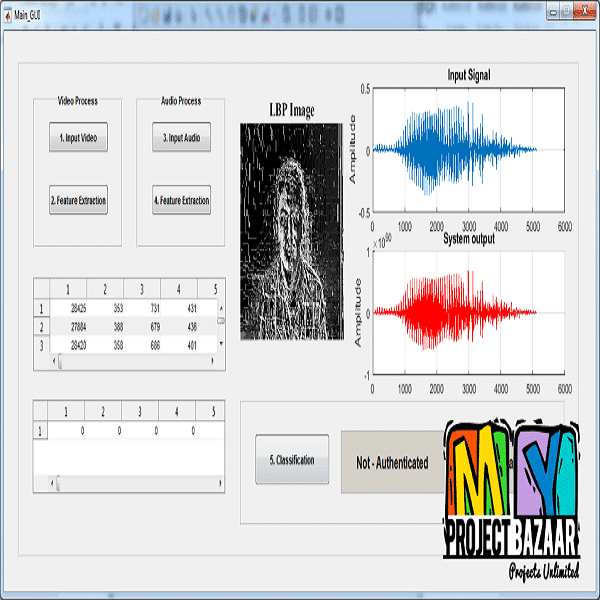Select column header 3 in the bottom table
This screenshot has height=600, width=600.
tap(139, 410)
